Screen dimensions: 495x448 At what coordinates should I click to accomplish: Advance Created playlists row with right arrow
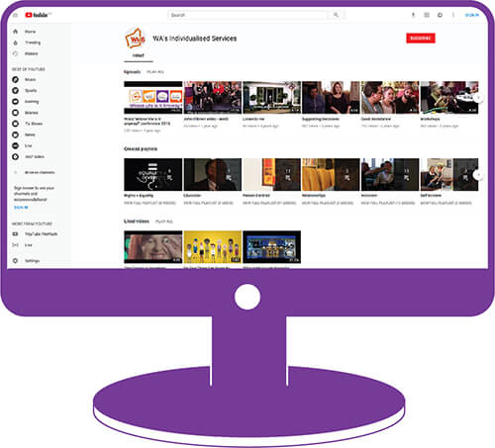[478, 175]
